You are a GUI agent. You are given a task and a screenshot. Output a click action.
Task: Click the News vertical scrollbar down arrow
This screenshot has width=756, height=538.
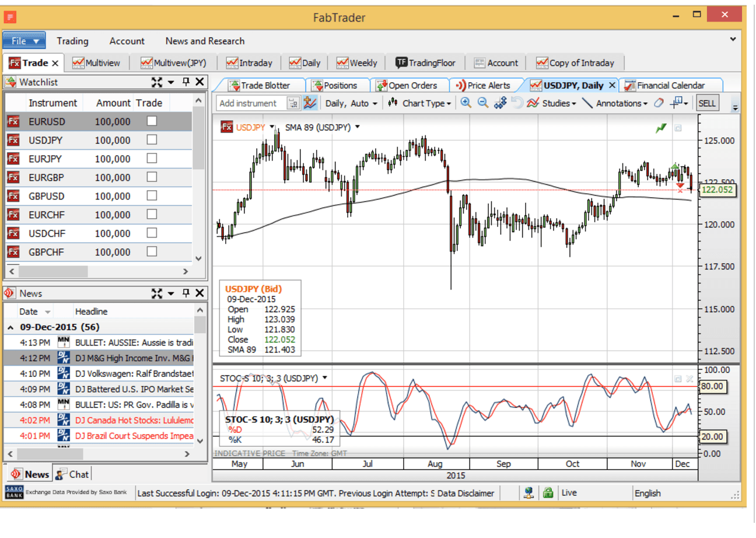coord(200,441)
